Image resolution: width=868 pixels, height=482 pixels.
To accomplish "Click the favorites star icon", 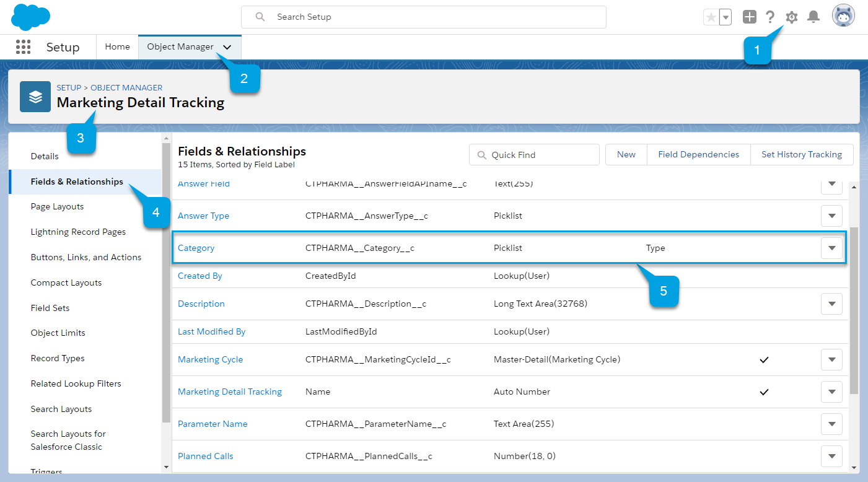I will (711, 17).
